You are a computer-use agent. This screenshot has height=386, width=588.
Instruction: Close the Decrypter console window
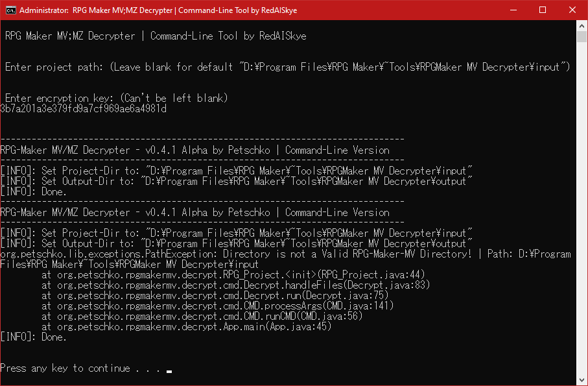[572, 10]
